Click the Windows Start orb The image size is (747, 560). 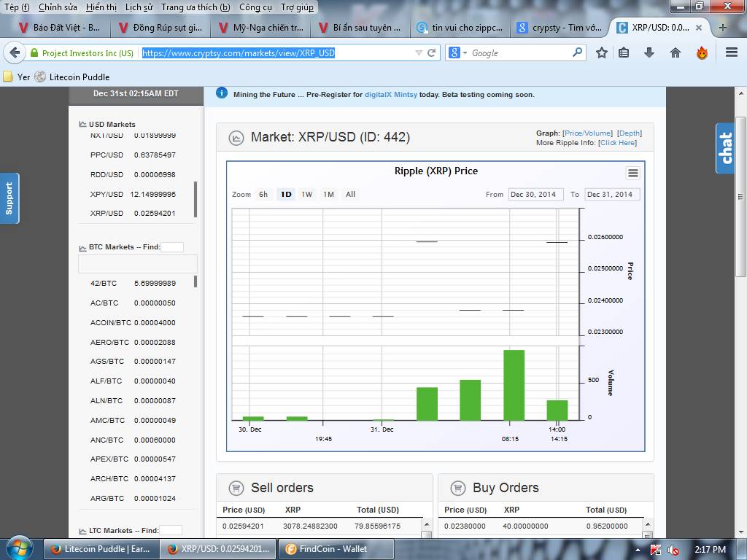tap(18, 548)
